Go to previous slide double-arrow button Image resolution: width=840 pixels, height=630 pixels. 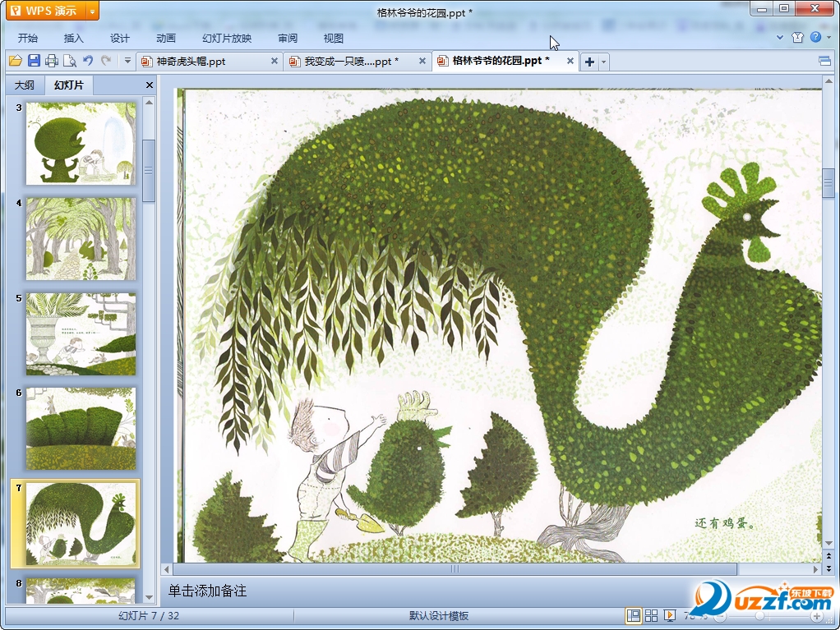828,556
